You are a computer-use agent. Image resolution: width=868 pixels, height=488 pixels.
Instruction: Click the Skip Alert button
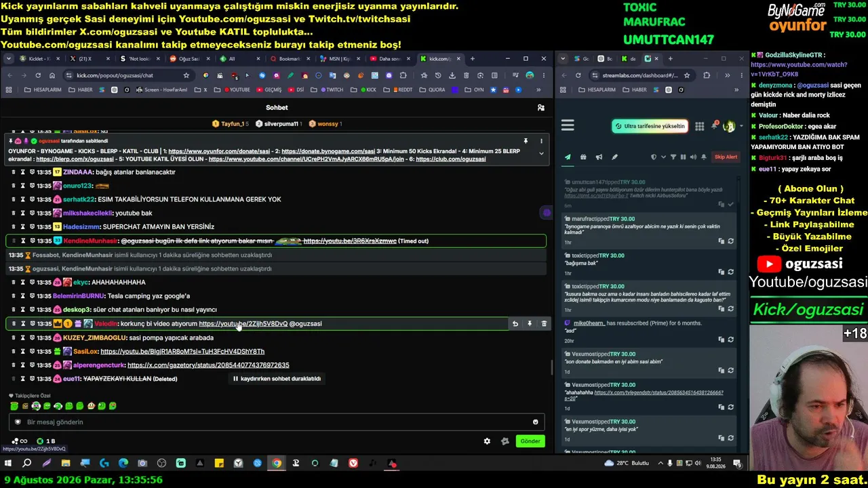click(x=726, y=157)
